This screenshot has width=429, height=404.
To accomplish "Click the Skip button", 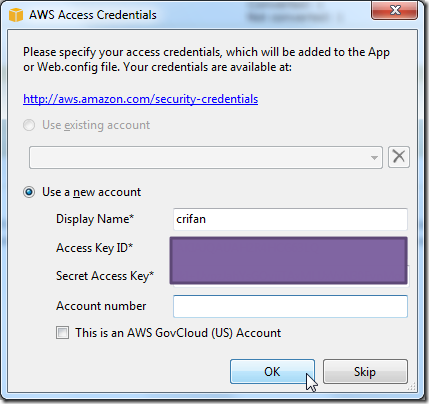I will pos(365,371).
